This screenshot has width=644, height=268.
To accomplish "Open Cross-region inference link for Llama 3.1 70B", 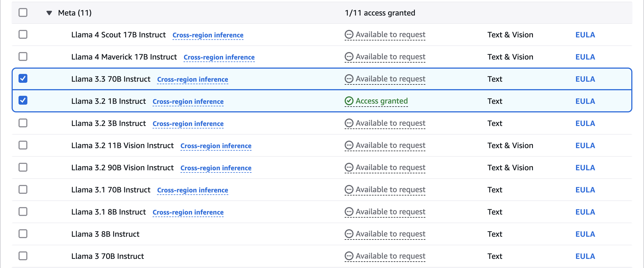I will click(x=193, y=190).
